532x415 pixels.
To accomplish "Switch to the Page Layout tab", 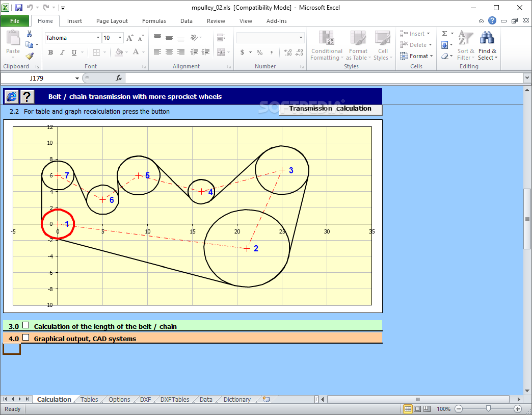I will click(x=112, y=21).
